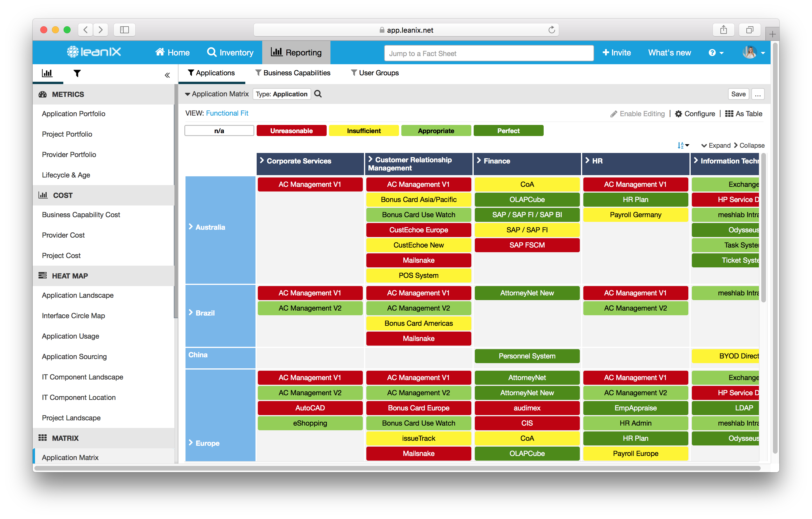The width and height of the screenshot is (812, 519).
Task: Open Provider Cost report
Action: tap(63, 235)
